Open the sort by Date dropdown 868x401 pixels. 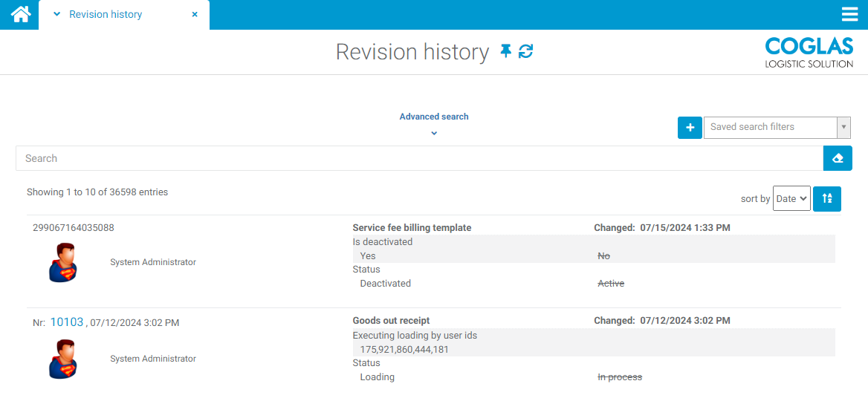click(x=791, y=199)
